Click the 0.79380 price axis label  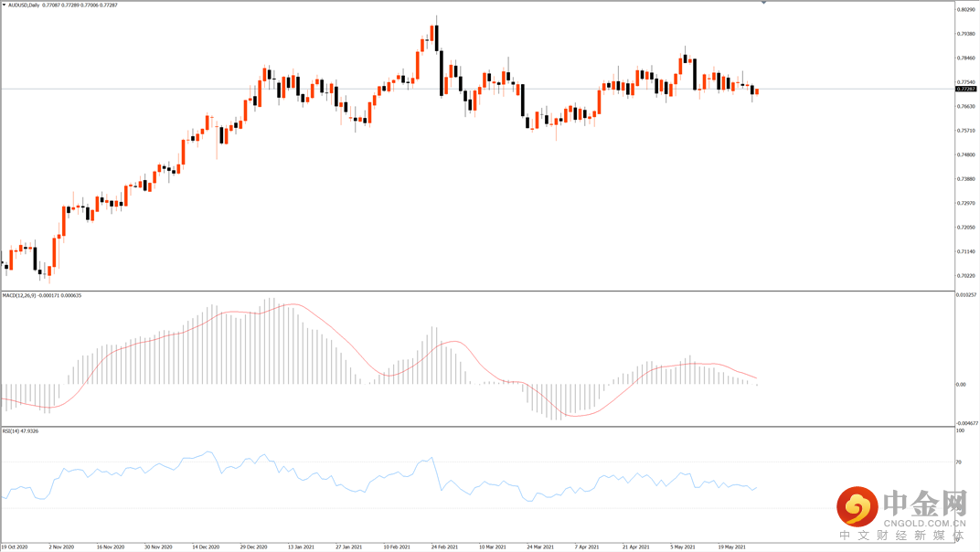tap(965, 35)
